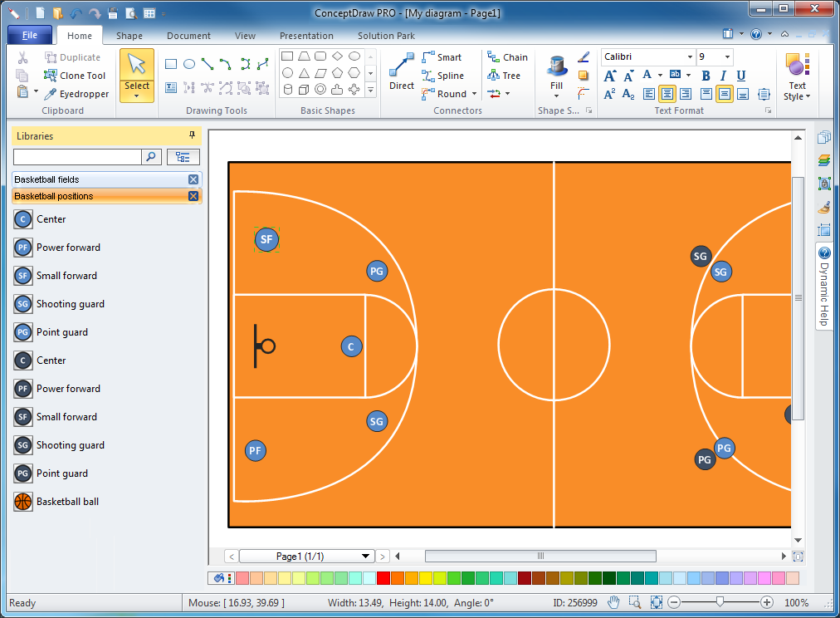Image resolution: width=840 pixels, height=618 pixels.
Task: Set text alignment to left
Action: (x=649, y=95)
